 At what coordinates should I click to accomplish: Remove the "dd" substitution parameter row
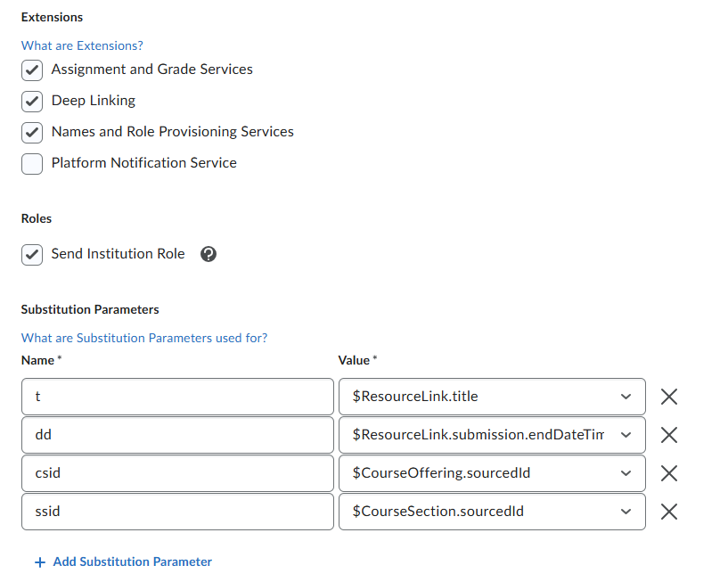point(669,434)
